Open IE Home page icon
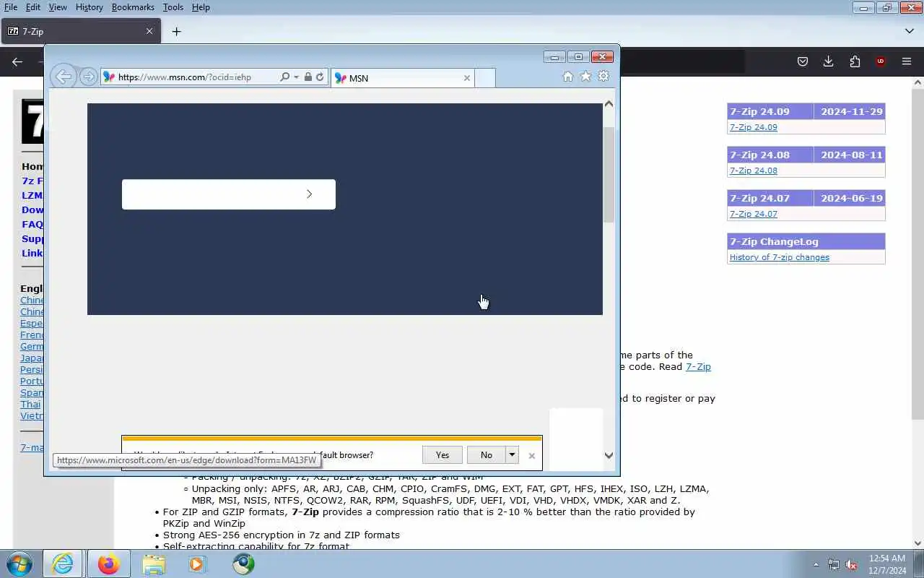This screenshot has width=924, height=578. coord(567,77)
